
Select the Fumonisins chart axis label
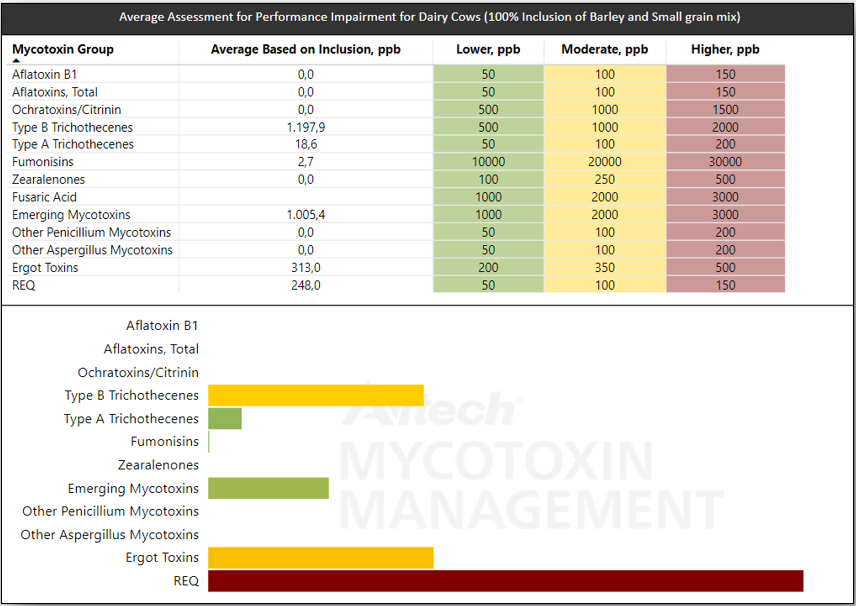(x=165, y=442)
